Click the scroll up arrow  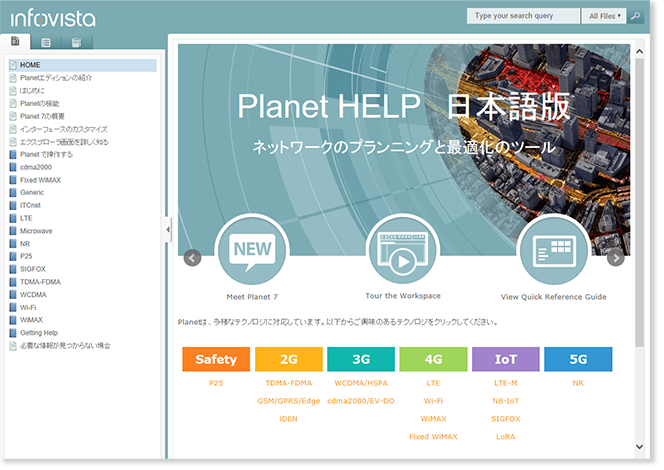pyautogui.click(x=639, y=52)
